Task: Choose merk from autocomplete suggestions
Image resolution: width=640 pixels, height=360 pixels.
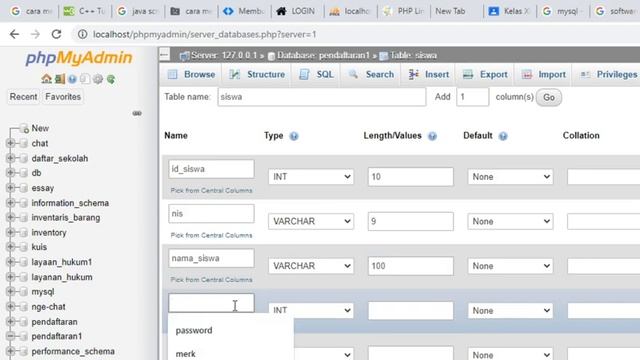Action: 186,354
